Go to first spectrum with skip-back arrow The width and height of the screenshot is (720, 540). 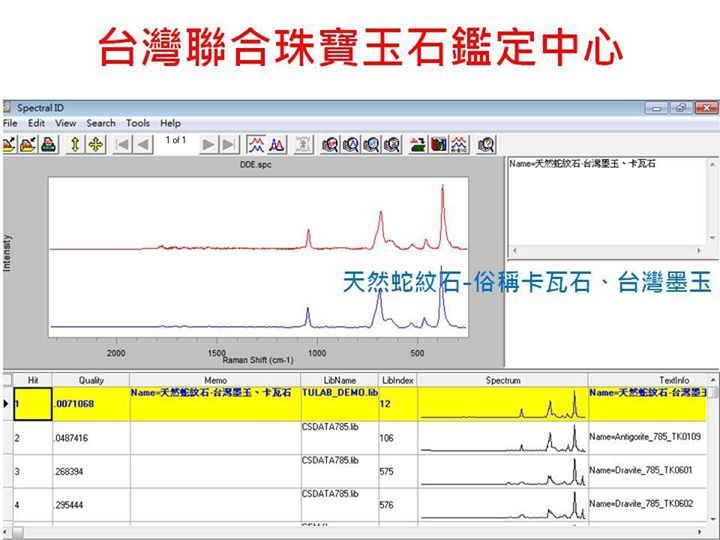(x=123, y=145)
